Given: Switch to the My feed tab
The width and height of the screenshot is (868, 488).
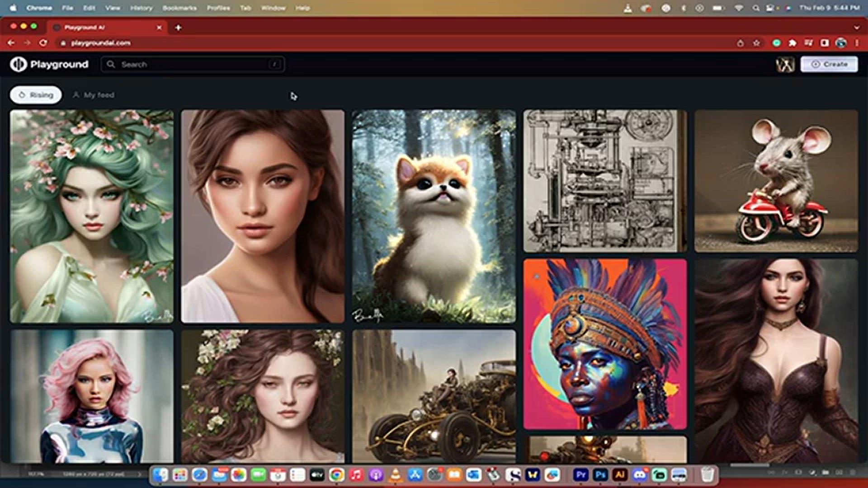Looking at the screenshot, I should coord(94,95).
